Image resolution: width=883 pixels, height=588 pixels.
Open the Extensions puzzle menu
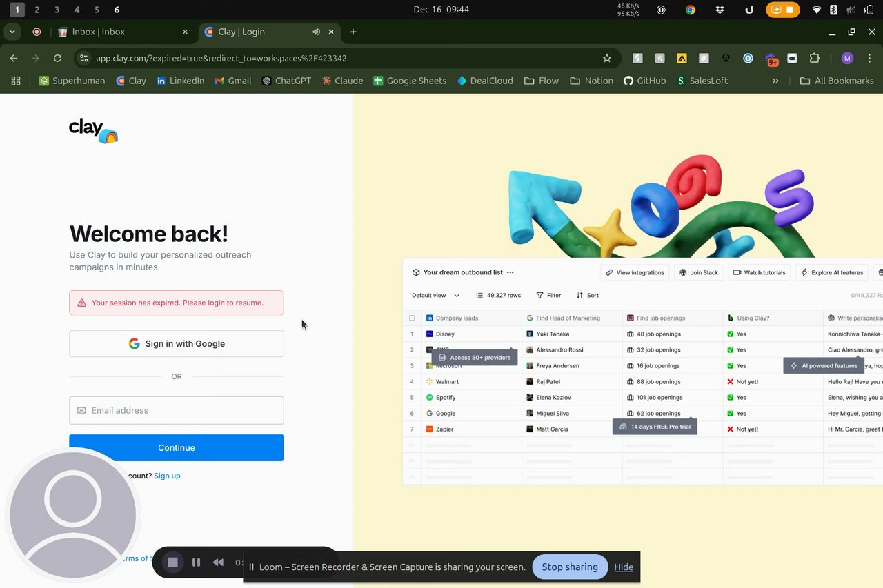tap(815, 59)
